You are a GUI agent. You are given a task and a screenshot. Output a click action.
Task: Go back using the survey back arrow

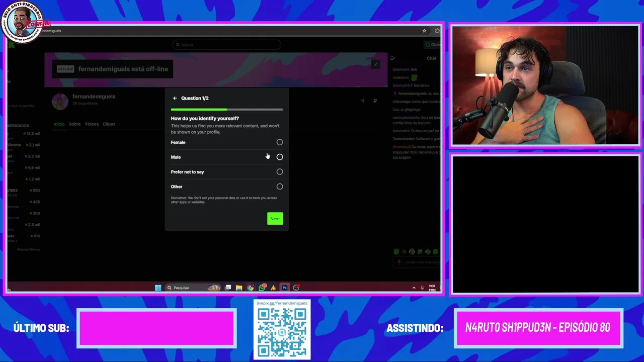point(175,99)
